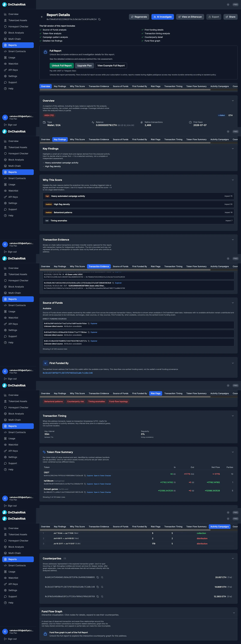Copy funding source address 0x016a360febb5d3ef
241x644 pixels.
click(89, 324)
